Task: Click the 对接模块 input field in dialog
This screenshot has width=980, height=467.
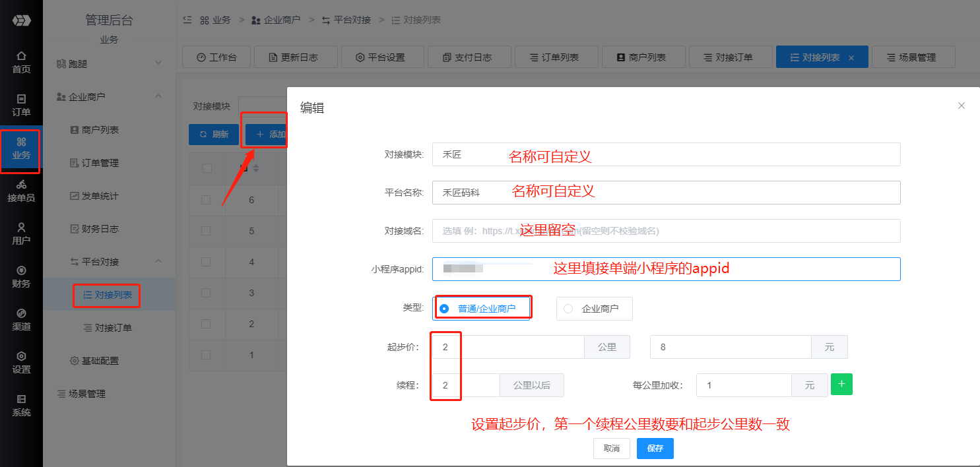Action: point(667,154)
